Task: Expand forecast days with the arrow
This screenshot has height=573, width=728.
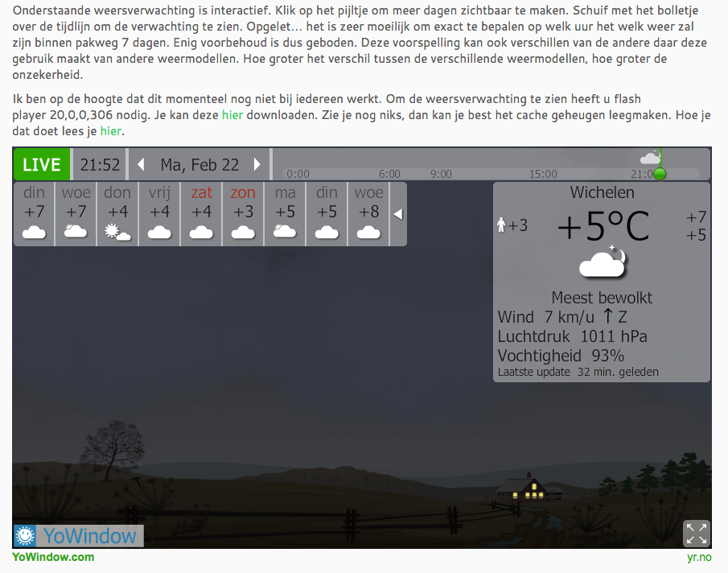Action: [x=397, y=214]
